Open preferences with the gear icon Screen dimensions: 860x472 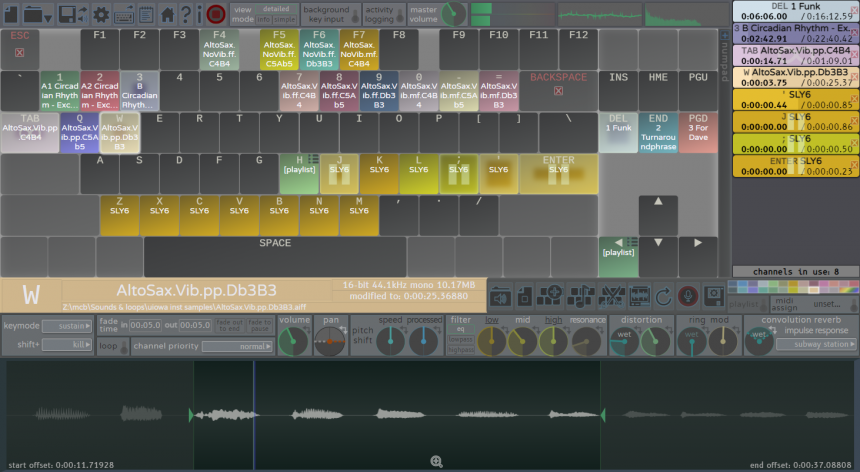click(101, 14)
